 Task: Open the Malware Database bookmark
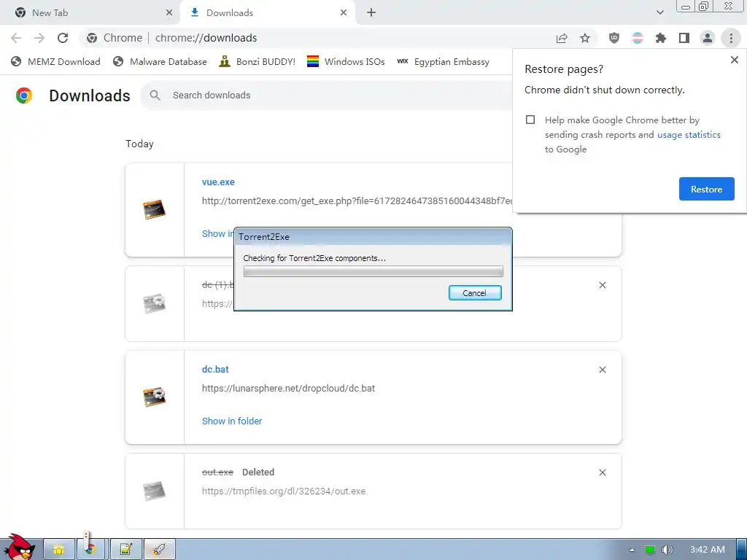pos(160,61)
